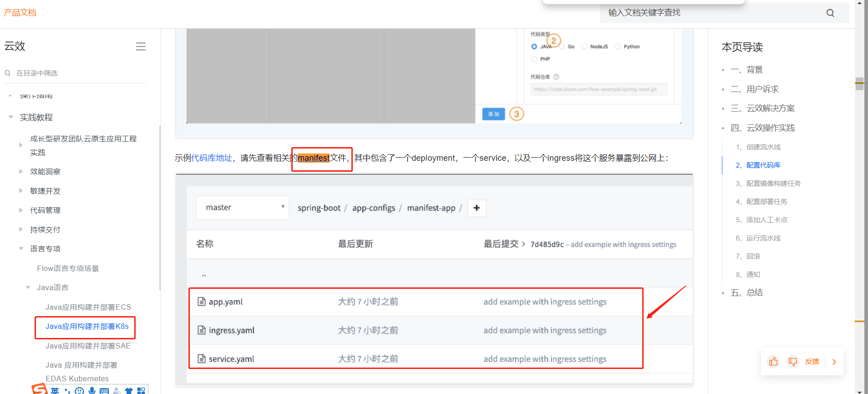Click the ingress.yaml file icon
This screenshot has width=868, height=394.
point(202,330)
